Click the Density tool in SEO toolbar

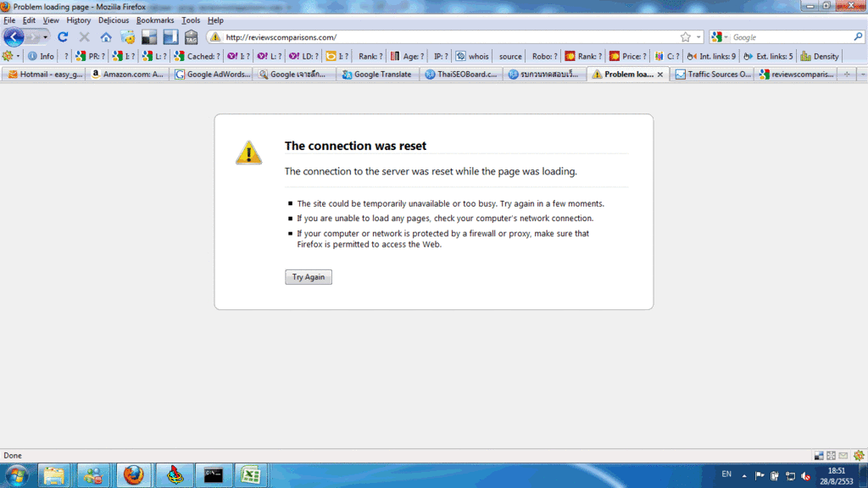click(820, 57)
